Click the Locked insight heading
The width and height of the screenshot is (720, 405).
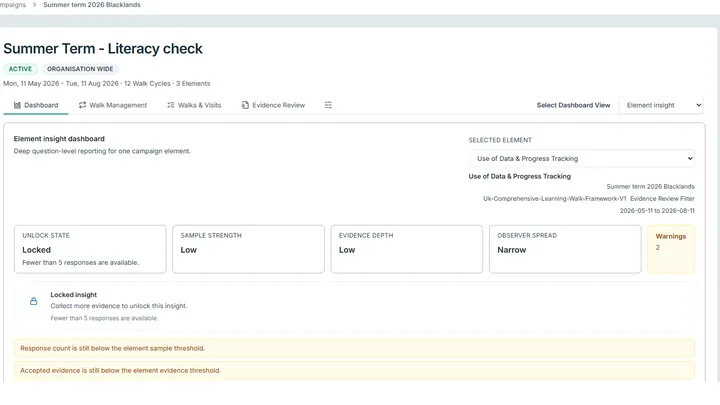[73, 295]
